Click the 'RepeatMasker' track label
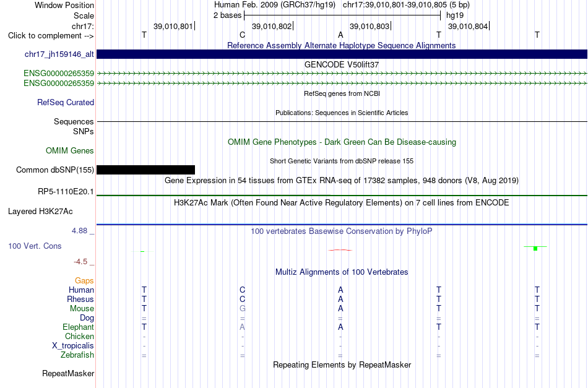588x388 pixels. click(x=68, y=373)
